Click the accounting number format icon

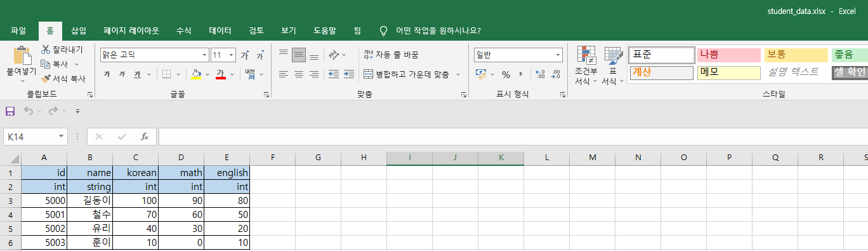pyautogui.click(x=480, y=74)
